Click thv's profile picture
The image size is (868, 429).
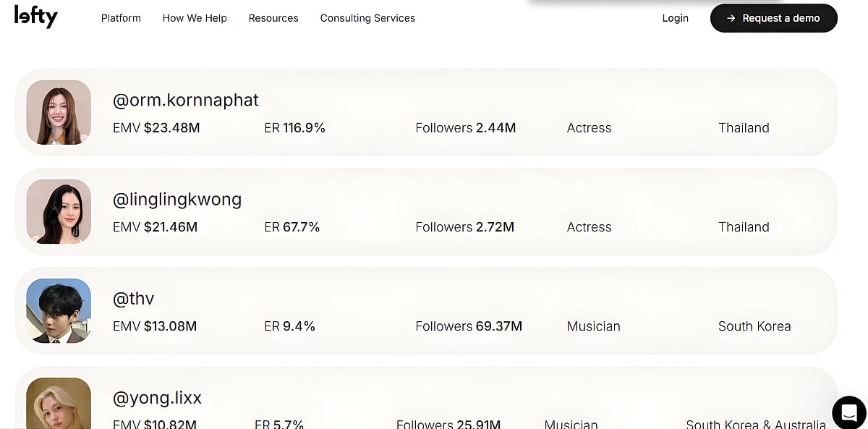tap(59, 310)
